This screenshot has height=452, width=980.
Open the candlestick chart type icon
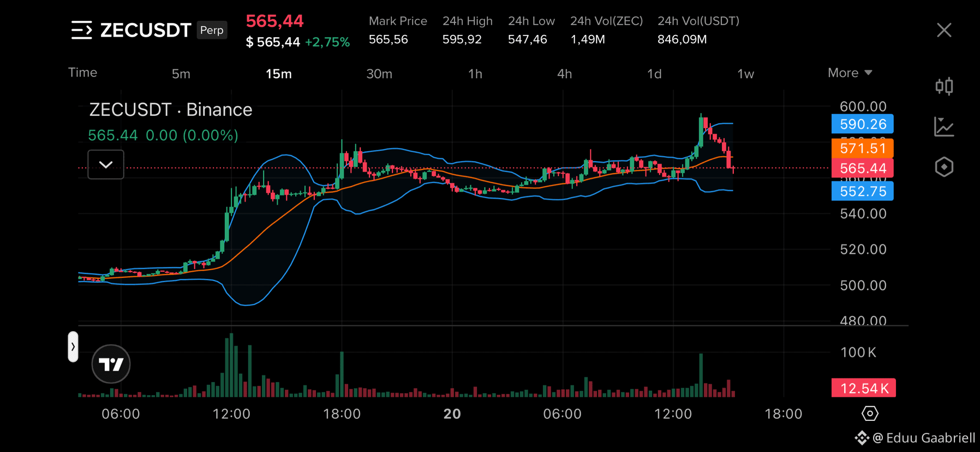(944, 86)
